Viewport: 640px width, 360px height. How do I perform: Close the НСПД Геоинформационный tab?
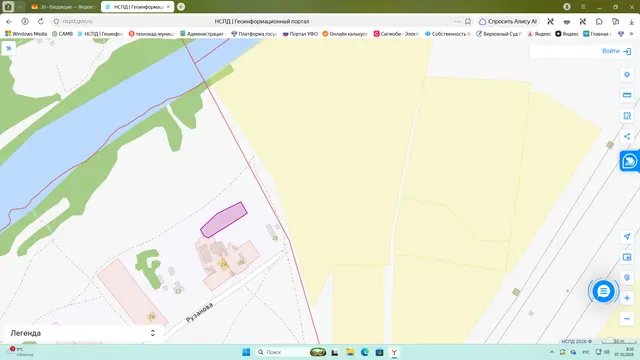168,7
